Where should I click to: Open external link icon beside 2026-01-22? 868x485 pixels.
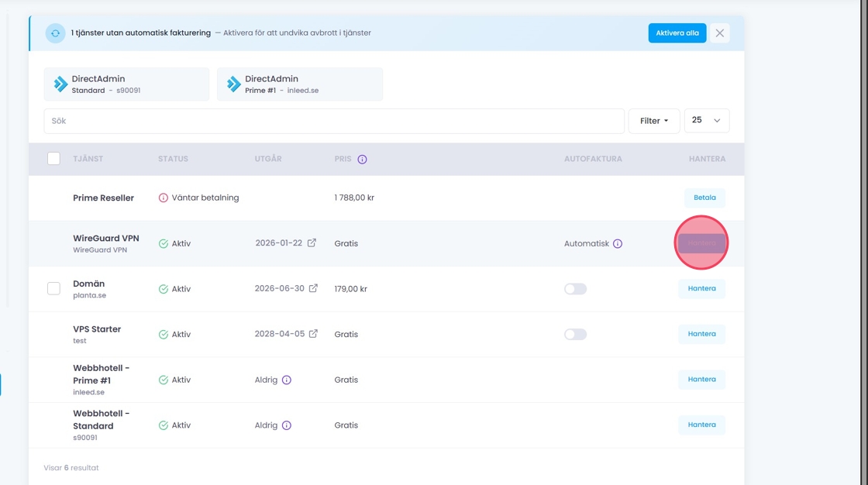pyautogui.click(x=312, y=243)
